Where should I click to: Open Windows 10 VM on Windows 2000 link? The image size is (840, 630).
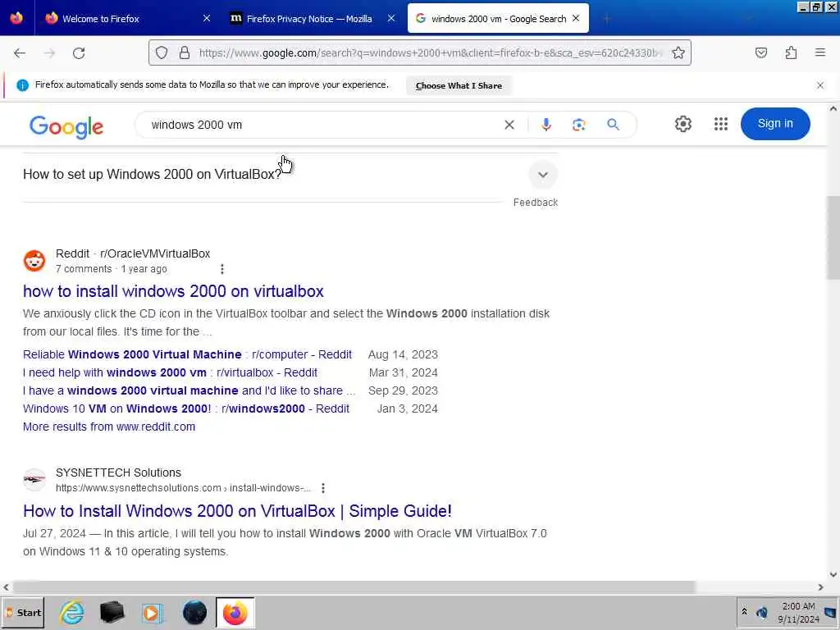click(186, 409)
